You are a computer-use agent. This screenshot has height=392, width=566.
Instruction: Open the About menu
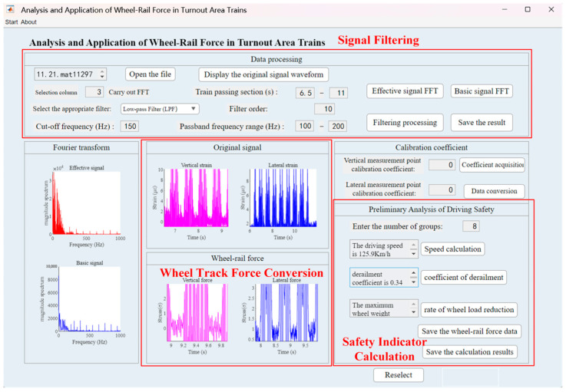[28, 22]
